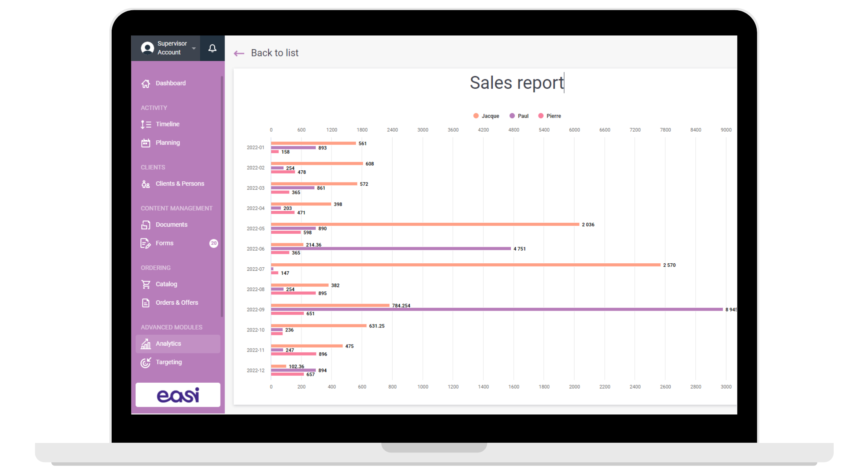Click the back arrow icon
Viewport: 868px width, 473px height.
[239, 53]
